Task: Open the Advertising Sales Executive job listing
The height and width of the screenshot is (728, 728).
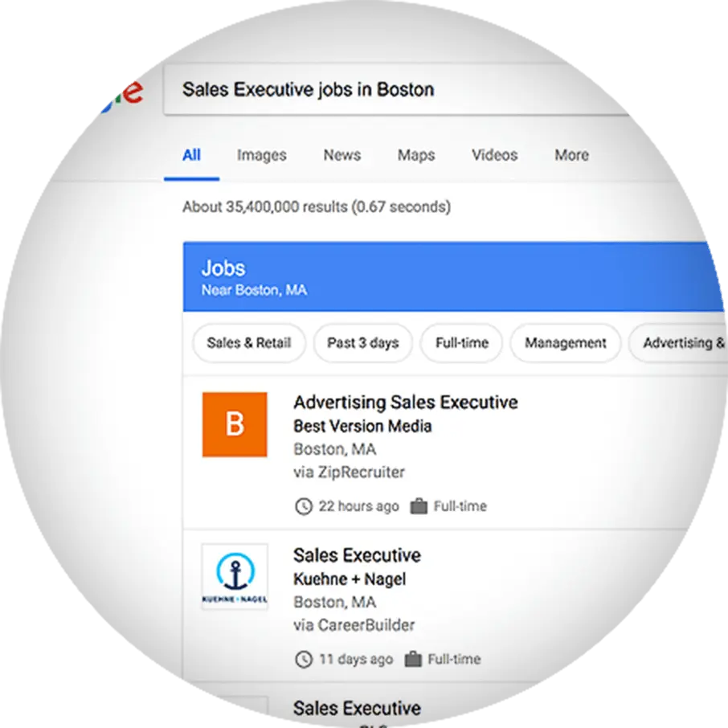Action: click(406, 403)
